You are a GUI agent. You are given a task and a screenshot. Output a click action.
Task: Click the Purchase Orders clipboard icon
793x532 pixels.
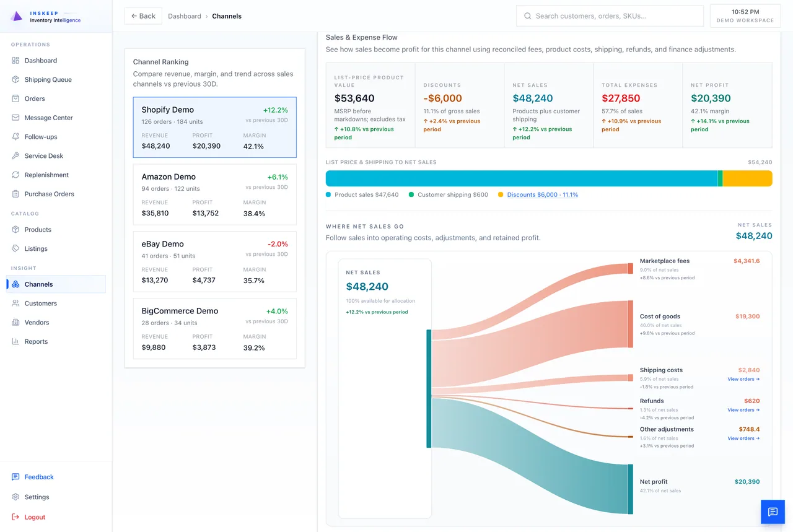(x=15, y=194)
